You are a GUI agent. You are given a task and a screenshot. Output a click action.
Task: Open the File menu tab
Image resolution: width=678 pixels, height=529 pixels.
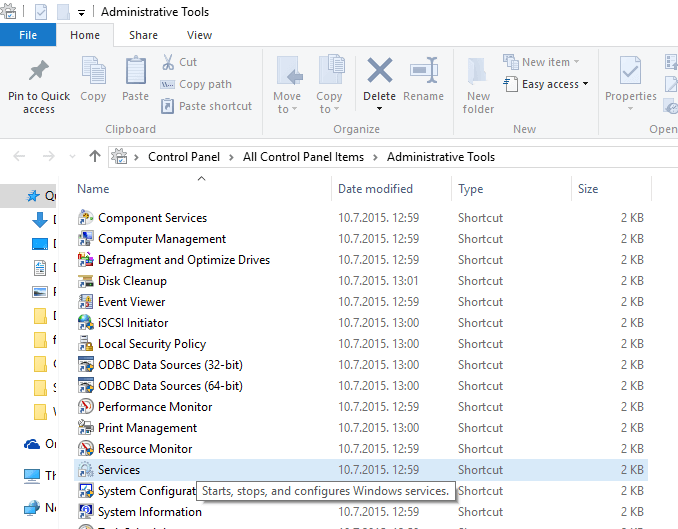(x=28, y=35)
